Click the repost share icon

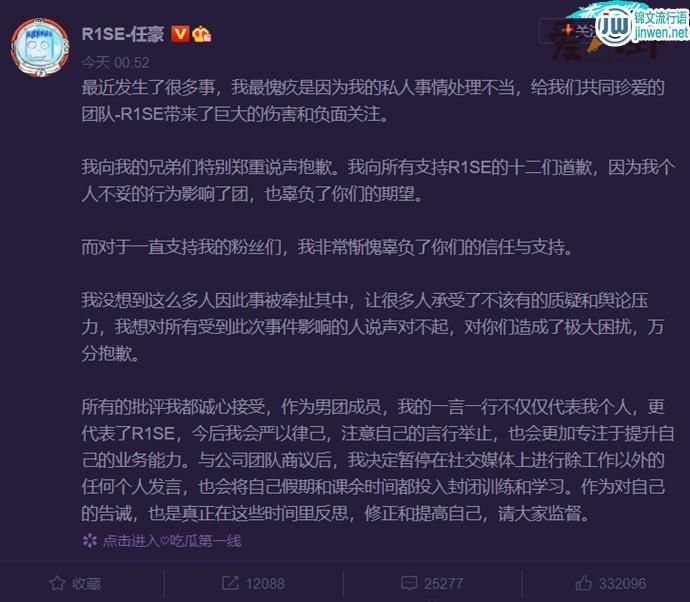[230, 584]
